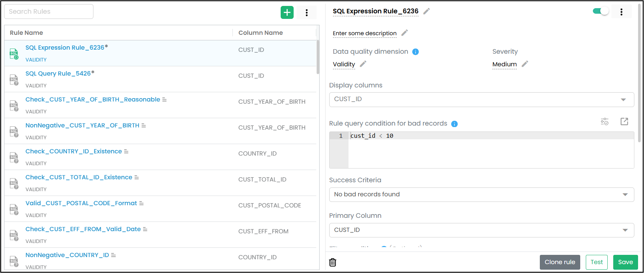Show info for Data quality dimension

click(416, 52)
